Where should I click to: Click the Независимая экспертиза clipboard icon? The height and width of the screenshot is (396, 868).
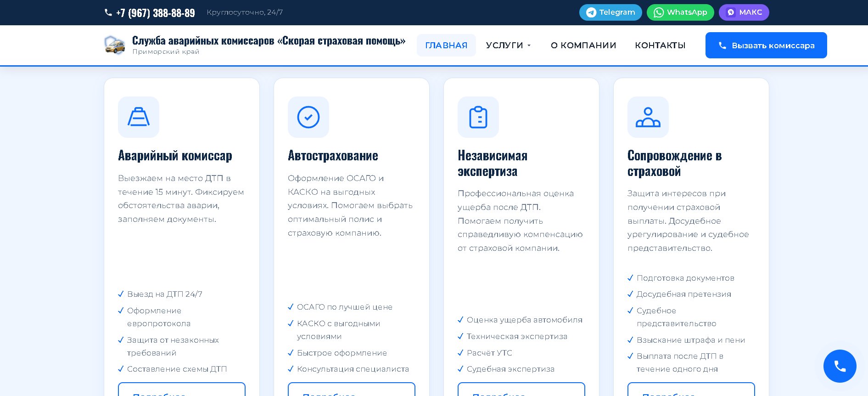point(478,117)
